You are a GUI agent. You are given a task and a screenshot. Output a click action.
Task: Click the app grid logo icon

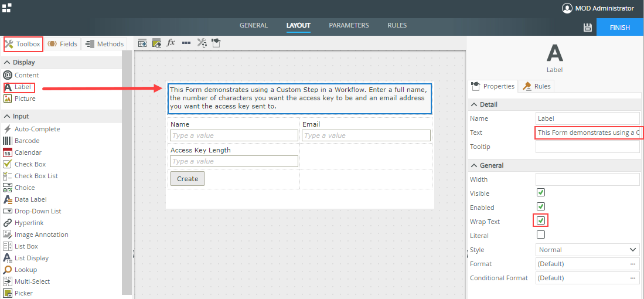(x=7, y=8)
